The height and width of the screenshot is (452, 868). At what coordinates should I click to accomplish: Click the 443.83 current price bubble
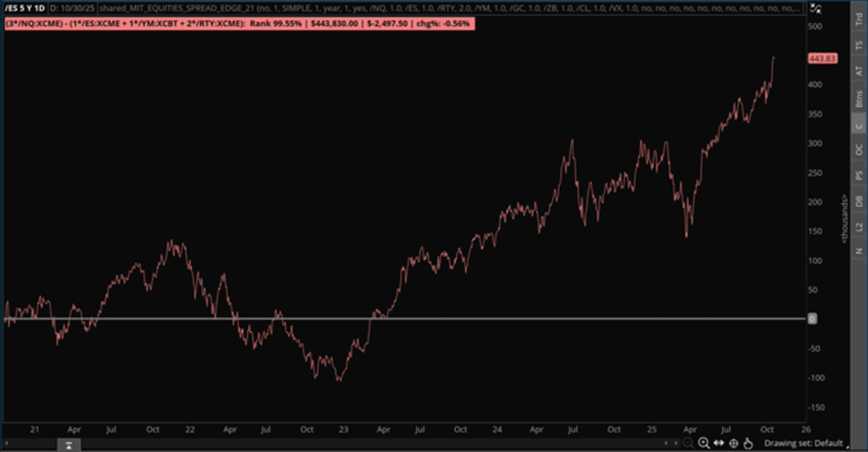coord(821,59)
